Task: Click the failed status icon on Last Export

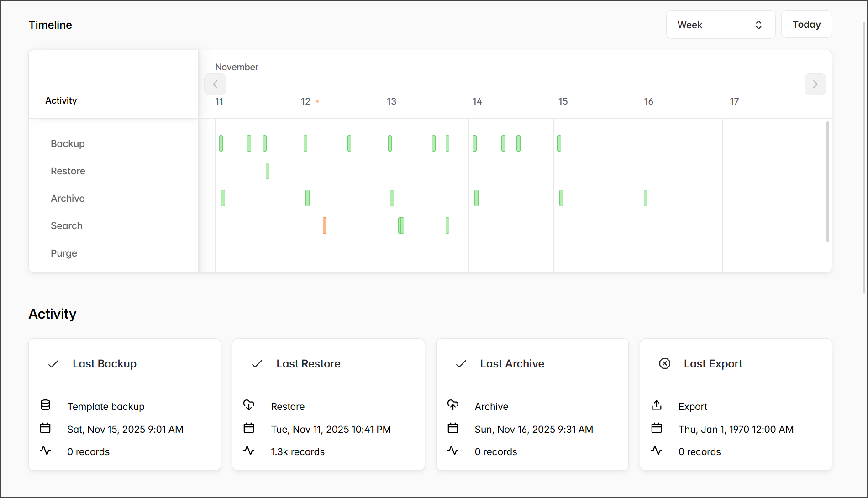Action: point(665,363)
